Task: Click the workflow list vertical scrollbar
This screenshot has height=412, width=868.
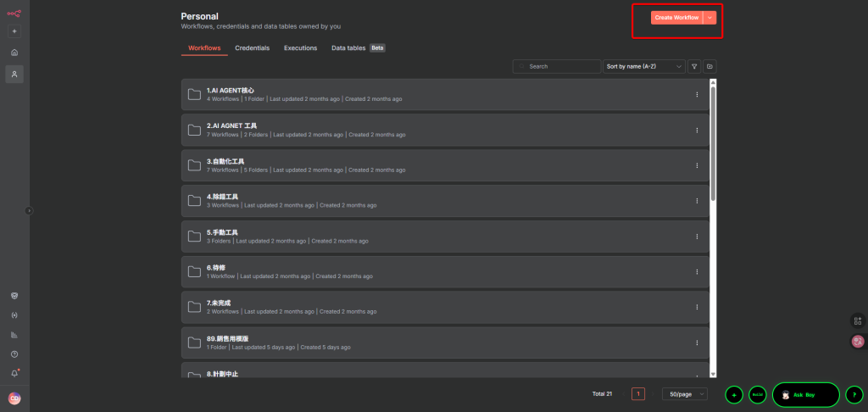Action: 713,144
